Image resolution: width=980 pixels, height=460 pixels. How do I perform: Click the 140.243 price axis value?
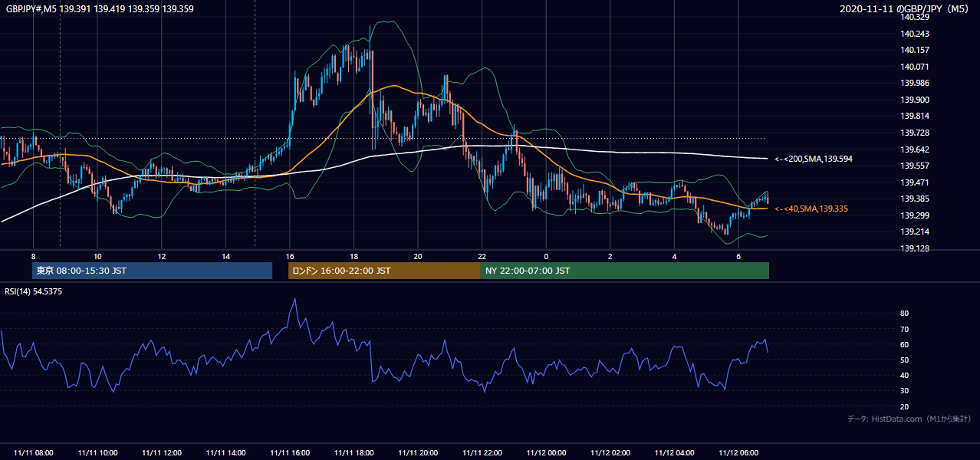pos(915,34)
